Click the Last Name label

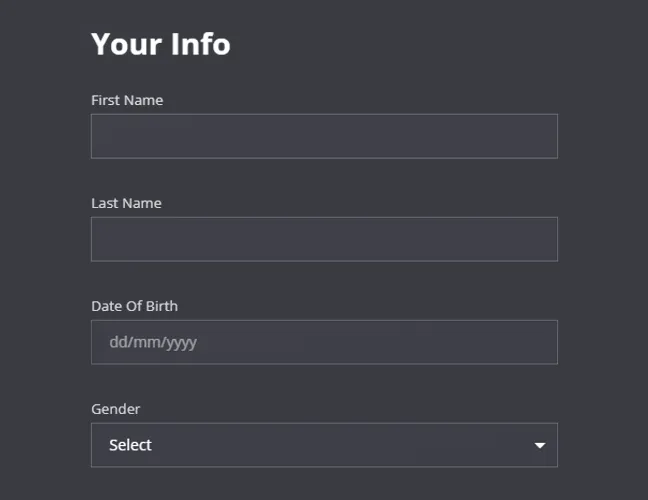[x=126, y=203]
